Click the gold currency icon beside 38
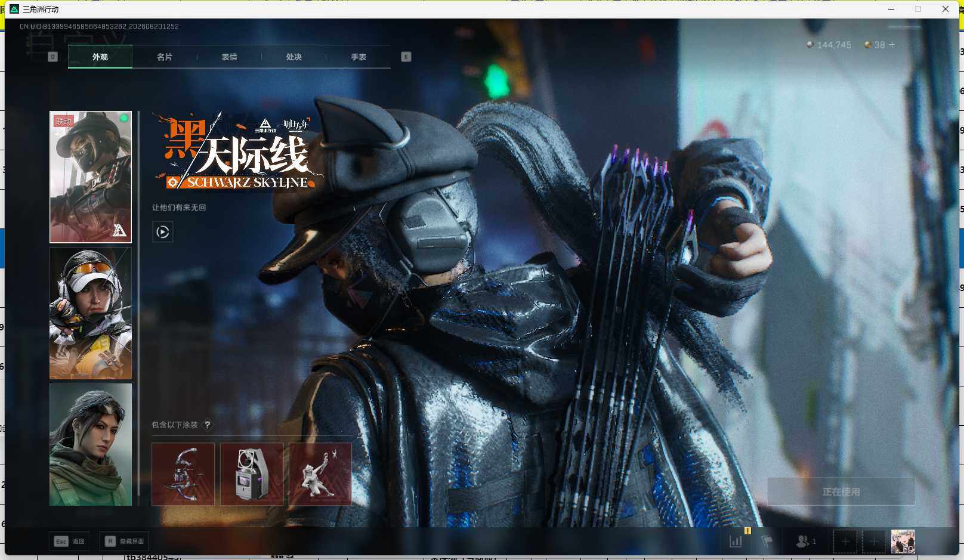The width and height of the screenshot is (964, 560). (867, 45)
